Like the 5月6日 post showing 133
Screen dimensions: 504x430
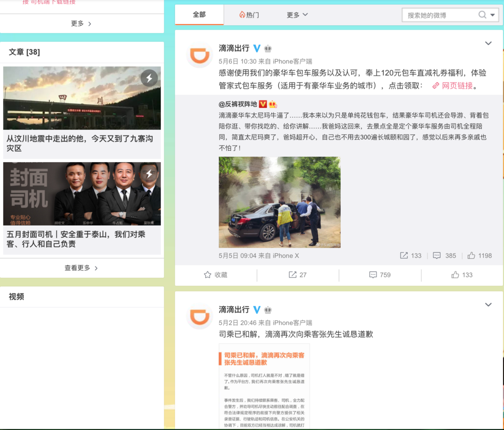[462, 275]
